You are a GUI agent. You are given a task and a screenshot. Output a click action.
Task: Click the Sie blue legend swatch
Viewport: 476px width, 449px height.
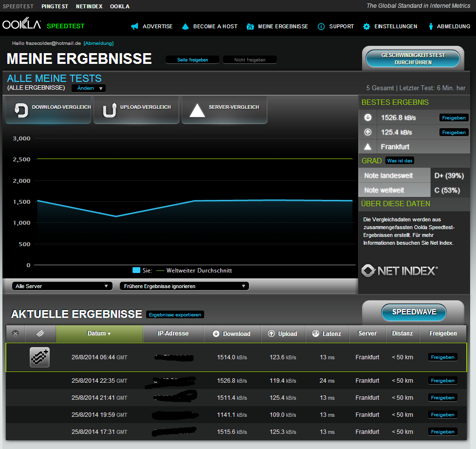[x=136, y=271]
